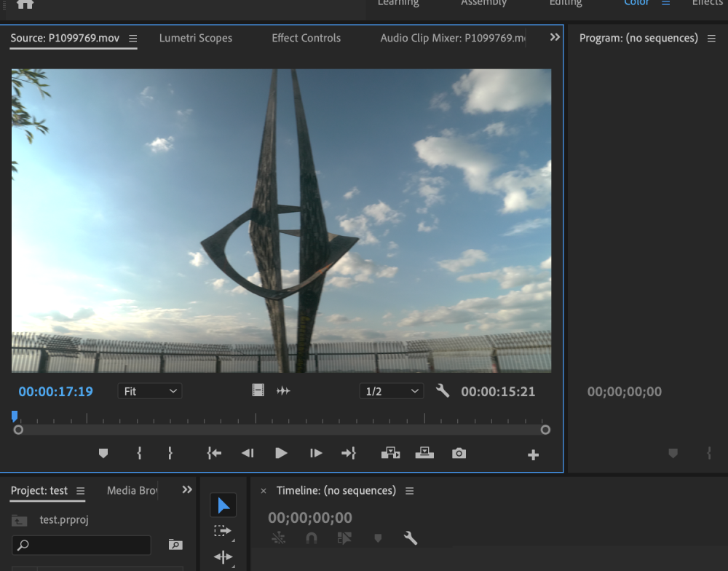Open Source monitor settings wrench

pos(443,391)
